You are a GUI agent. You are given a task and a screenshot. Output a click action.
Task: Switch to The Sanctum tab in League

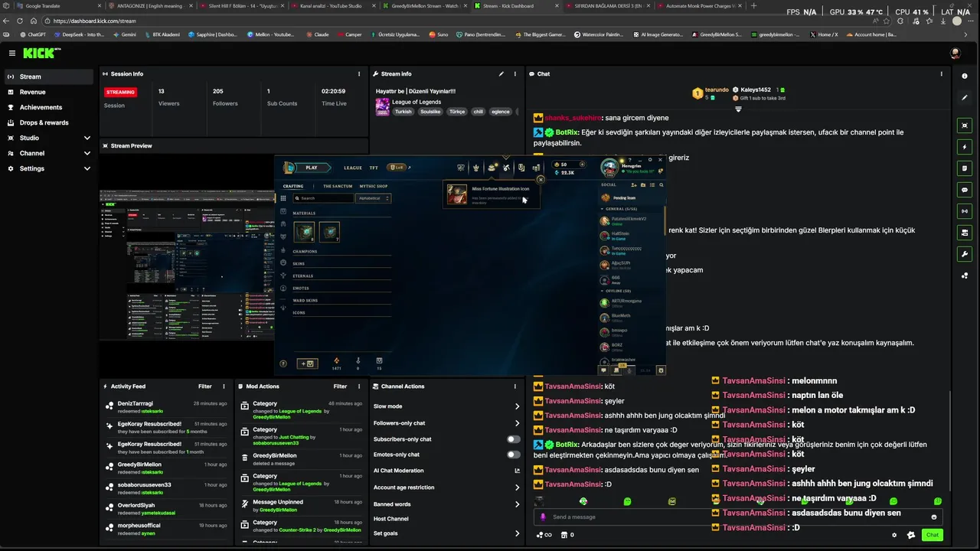click(x=338, y=186)
